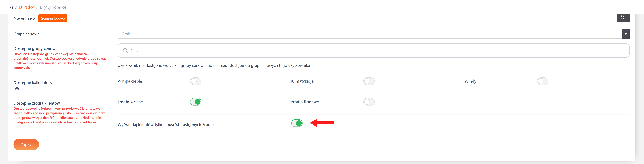
Task: Turn on the Klimatyzacja toggle
Action: coord(369,81)
